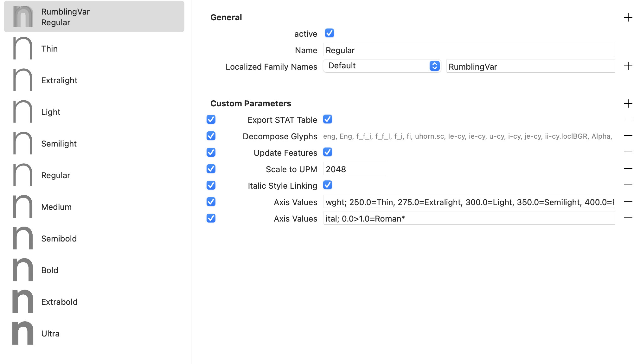Remove the ital Axis Values parameter
This screenshot has width=640, height=364.
coord(628,218)
